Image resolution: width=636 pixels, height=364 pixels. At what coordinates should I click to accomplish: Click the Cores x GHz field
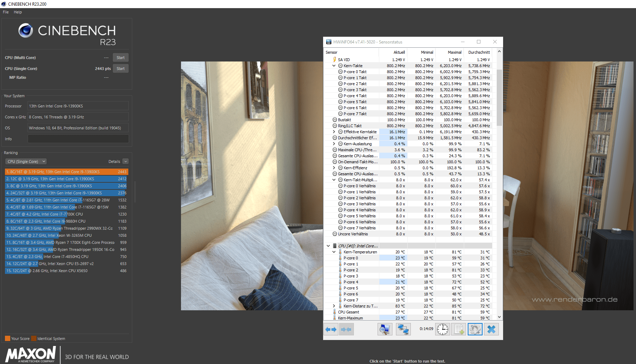pos(78,117)
